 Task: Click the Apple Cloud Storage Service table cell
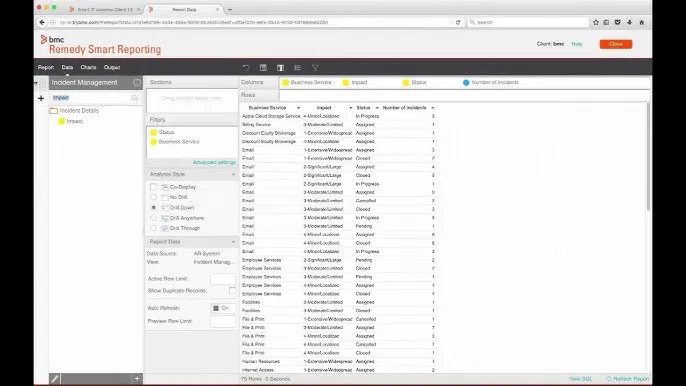[271, 116]
